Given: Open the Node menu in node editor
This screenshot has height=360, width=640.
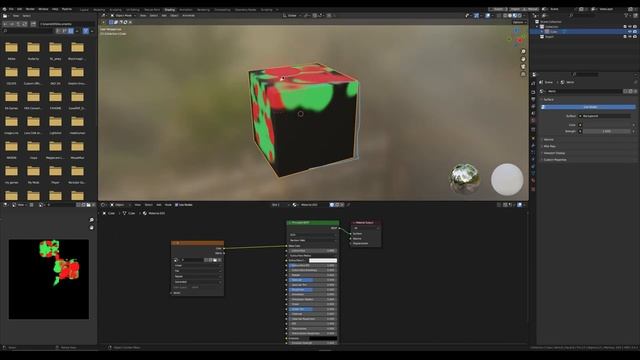Looking at the screenshot, I should coord(168,205).
